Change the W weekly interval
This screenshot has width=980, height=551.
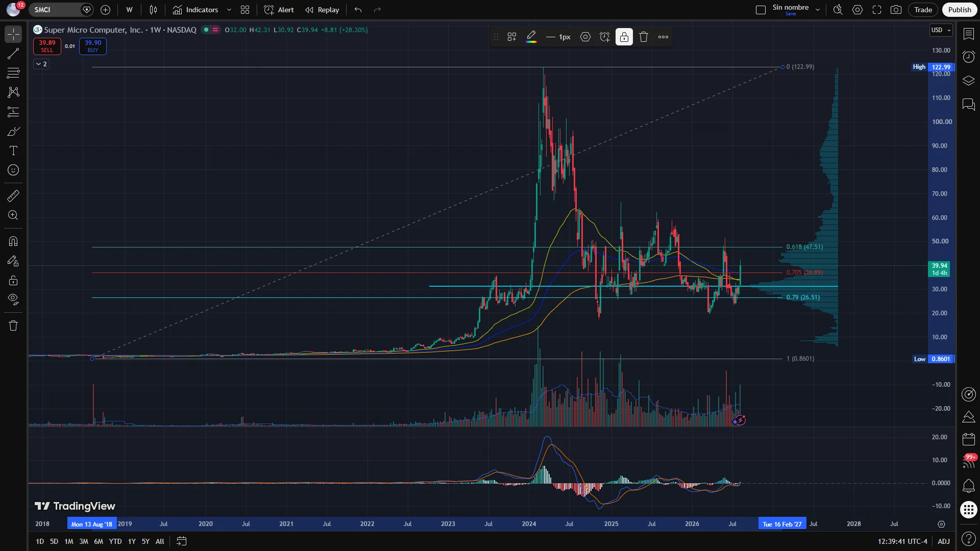click(129, 10)
